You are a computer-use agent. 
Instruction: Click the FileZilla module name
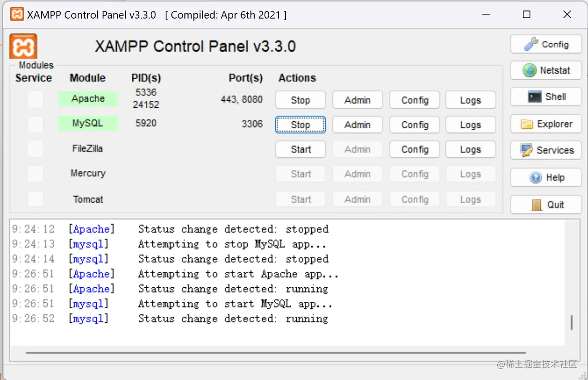point(87,148)
